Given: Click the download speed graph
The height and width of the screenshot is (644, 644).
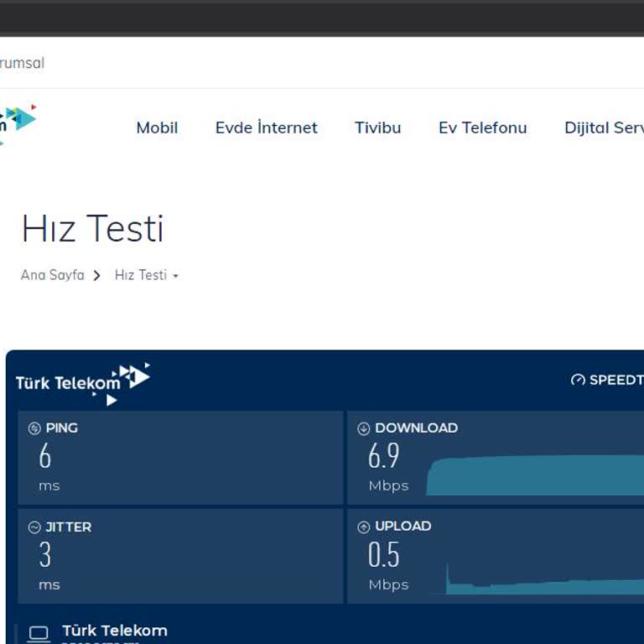Looking at the screenshot, I should click(x=537, y=475).
